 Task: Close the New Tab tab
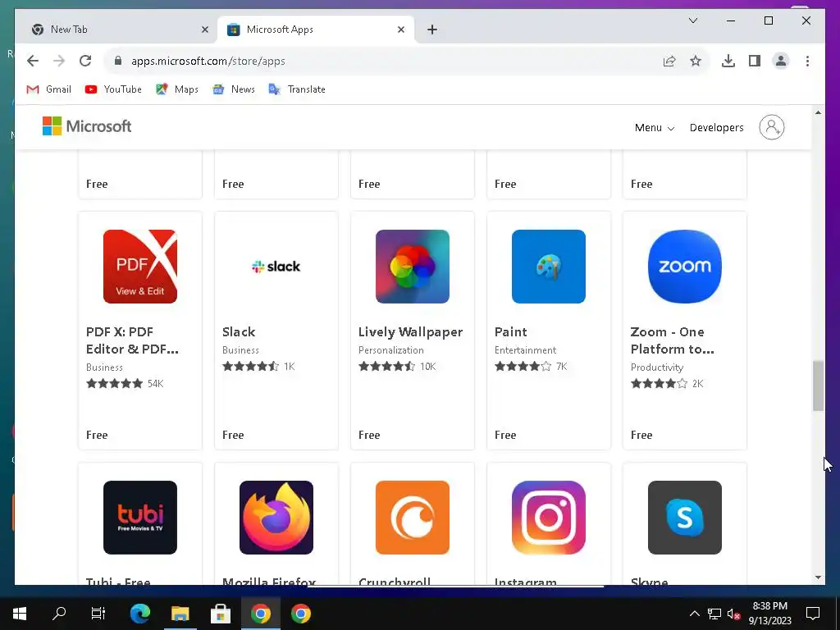[x=204, y=30]
